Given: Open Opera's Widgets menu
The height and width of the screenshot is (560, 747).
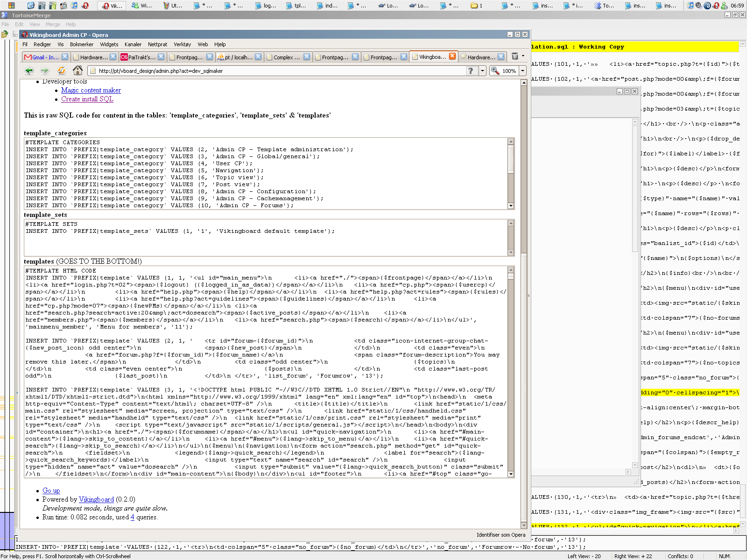Looking at the screenshot, I should (109, 44).
